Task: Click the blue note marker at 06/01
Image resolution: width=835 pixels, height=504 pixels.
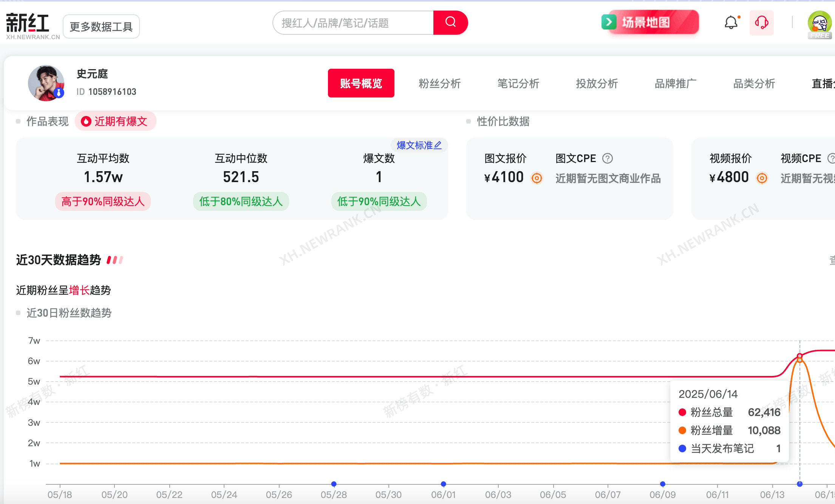Action: pos(444,484)
